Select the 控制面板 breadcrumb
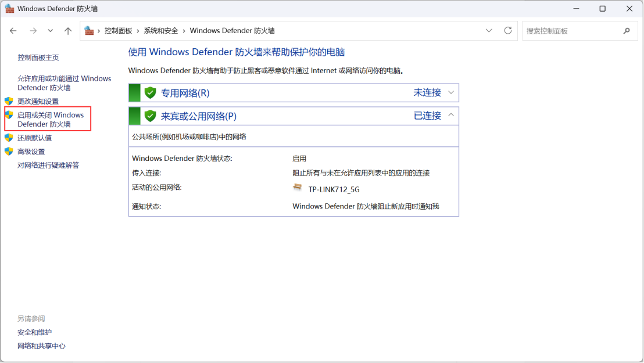 tap(119, 31)
